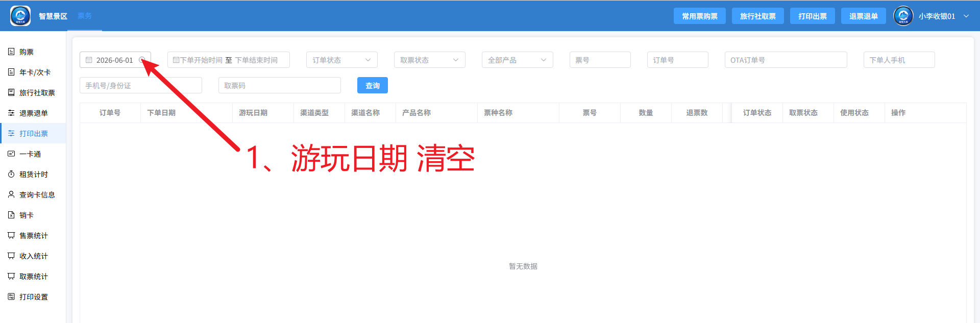Open the 年卡/次卡 menu item
This screenshot has height=323, width=980.
pyautogui.click(x=33, y=72)
